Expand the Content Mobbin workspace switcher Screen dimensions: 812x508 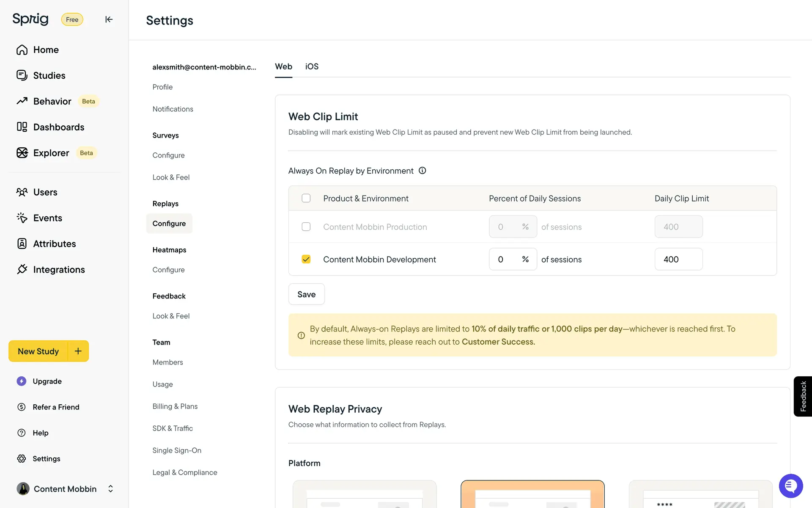[x=110, y=489]
